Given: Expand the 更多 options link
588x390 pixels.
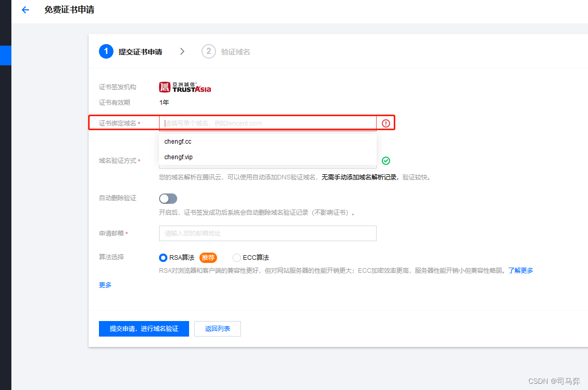Looking at the screenshot, I should (105, 285).
